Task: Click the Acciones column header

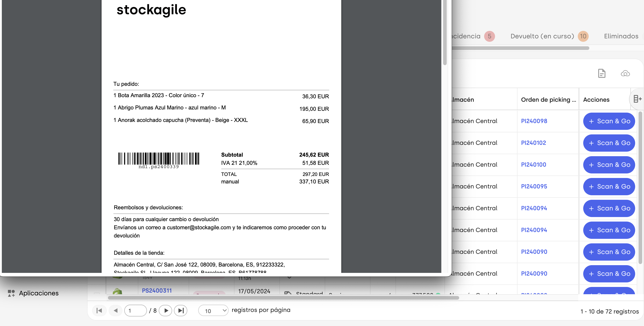Action: (x=596, y=100)
